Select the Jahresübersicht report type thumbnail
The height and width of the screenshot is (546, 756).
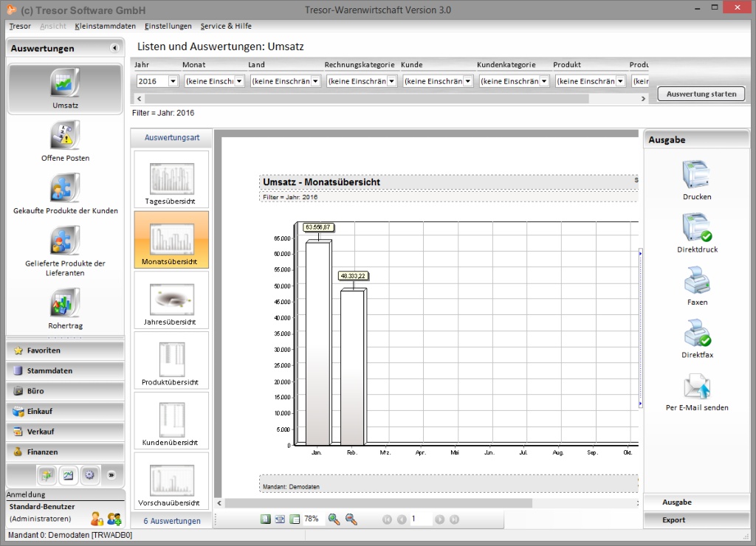171,300
